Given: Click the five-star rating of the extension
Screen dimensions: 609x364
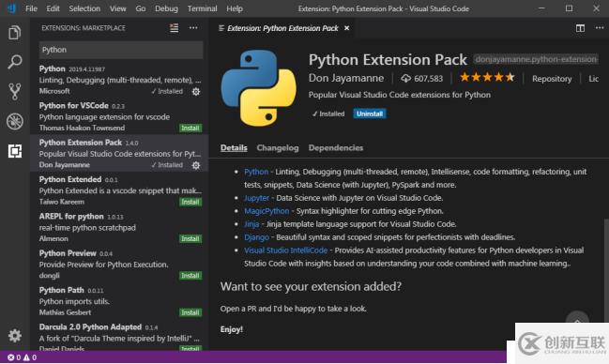Looking at the screenshot, I should pos(487,78).
